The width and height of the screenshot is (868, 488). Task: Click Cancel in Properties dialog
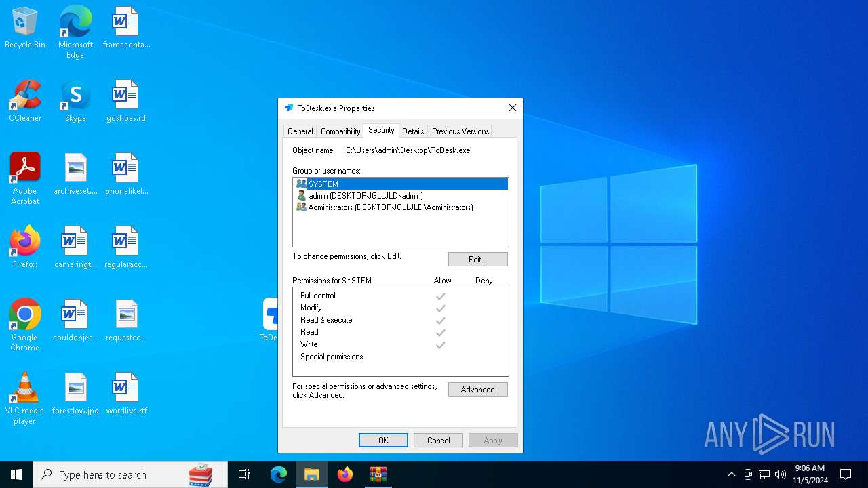pos(438,441)
